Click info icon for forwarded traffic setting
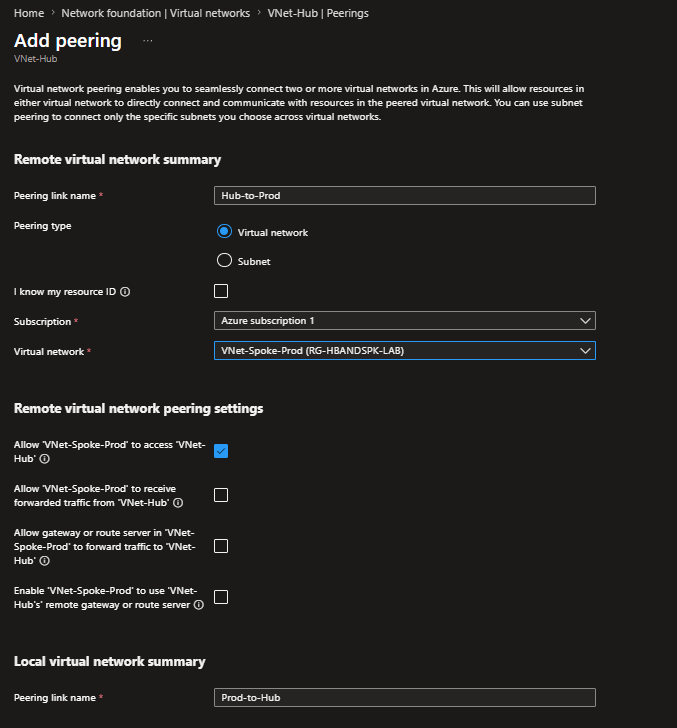 [x=178, y=503]
